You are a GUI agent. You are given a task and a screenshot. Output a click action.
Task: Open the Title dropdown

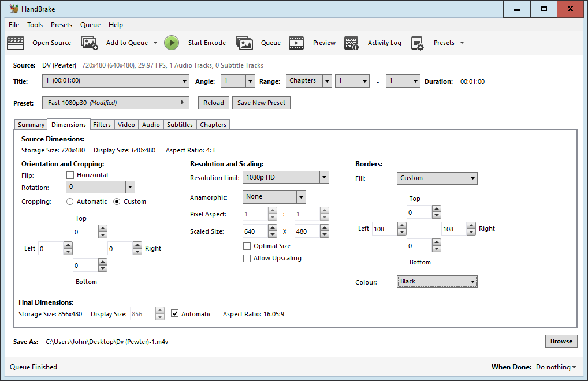tap(116, 81)
